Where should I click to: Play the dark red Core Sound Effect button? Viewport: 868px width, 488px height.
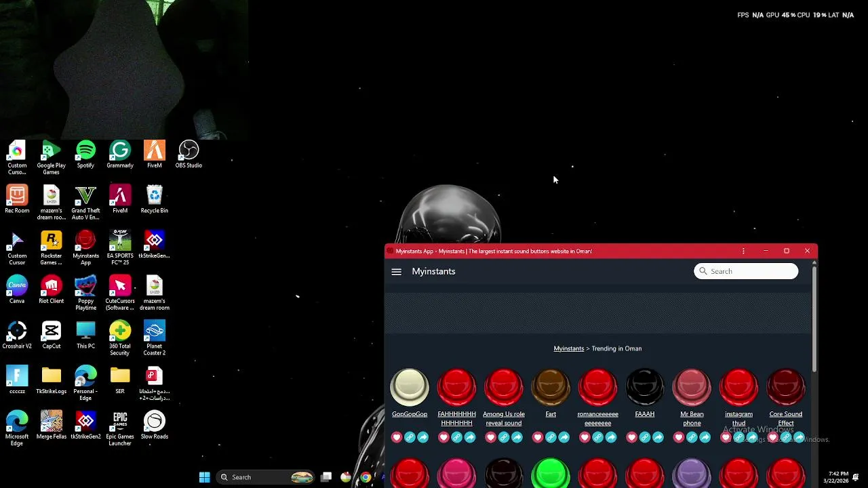(x=785, y=388)
